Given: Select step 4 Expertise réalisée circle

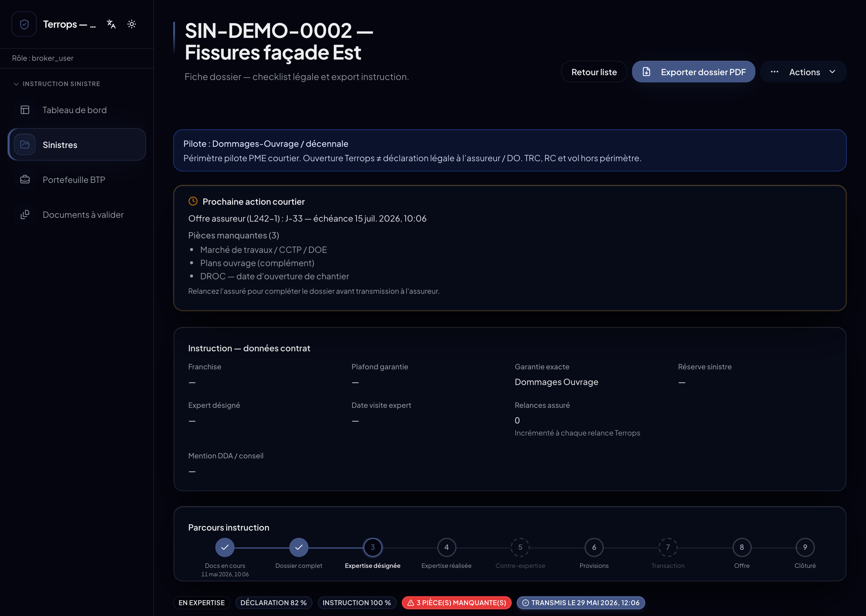Looking at the screenshot, I should [x=447, y=547].
